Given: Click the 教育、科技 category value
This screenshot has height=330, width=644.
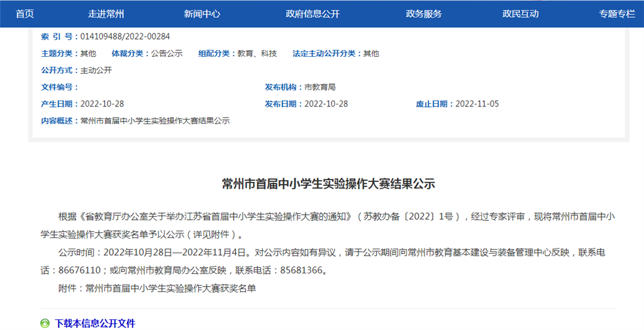Looking at the screenshot, I should (257, 54).
